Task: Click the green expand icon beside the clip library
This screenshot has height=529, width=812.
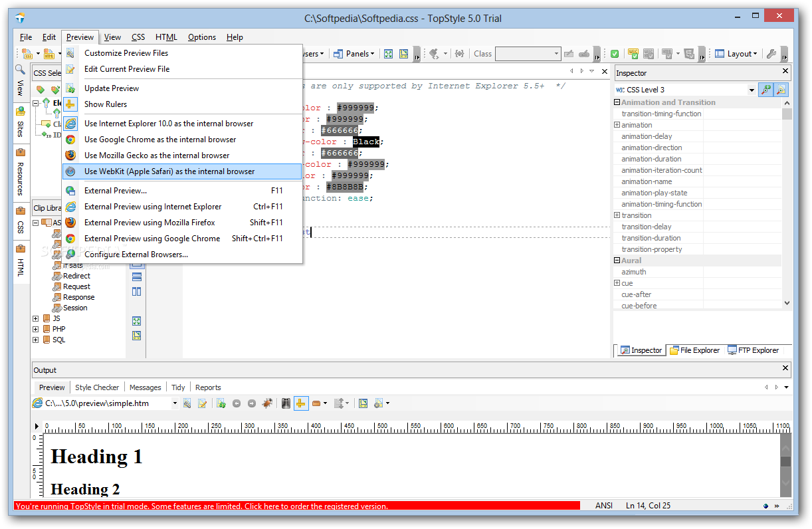Action: coord(137,321)
